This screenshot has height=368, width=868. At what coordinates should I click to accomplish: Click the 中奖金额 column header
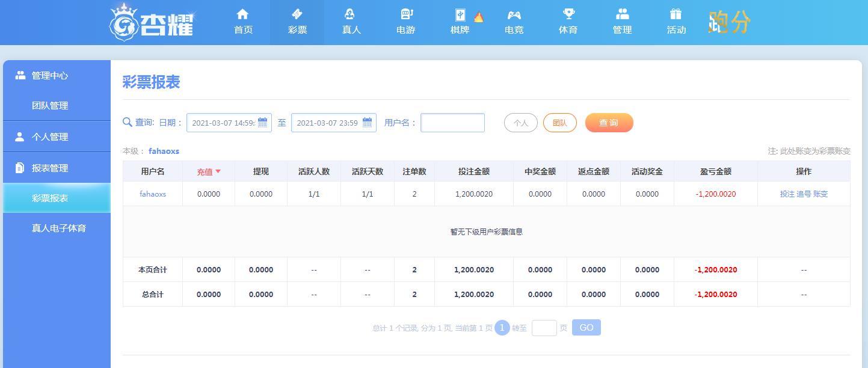pos(540,171)
